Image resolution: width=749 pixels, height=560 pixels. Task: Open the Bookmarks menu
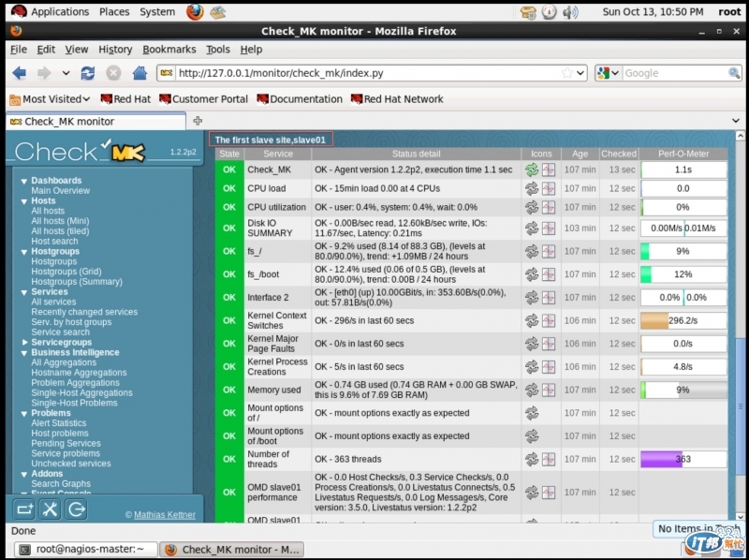[169, 50]
